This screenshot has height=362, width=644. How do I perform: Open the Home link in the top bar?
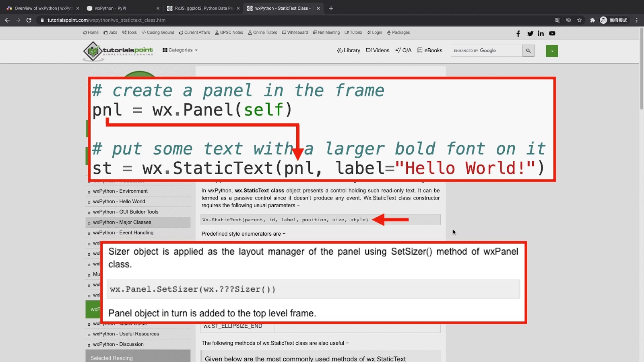tap(91, 33)
